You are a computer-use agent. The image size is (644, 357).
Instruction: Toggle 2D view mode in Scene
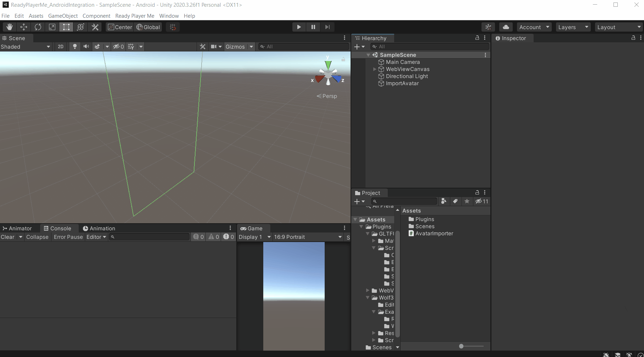(61, 46)
